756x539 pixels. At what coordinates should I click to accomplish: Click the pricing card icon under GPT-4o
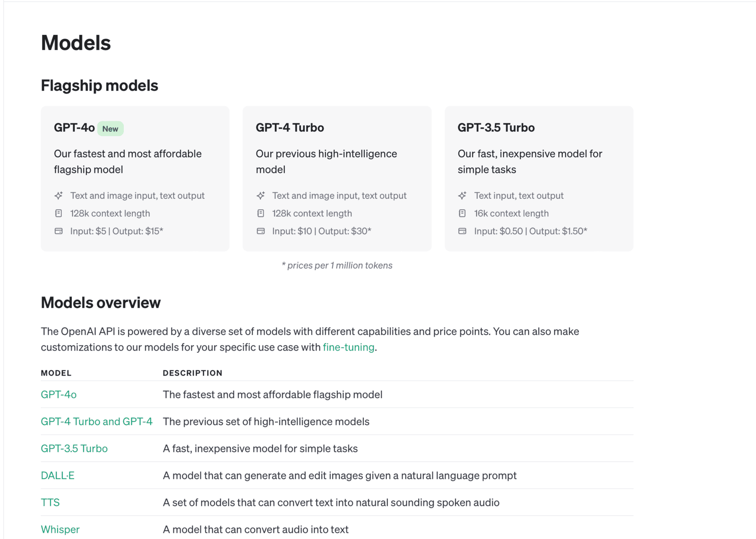59,231
